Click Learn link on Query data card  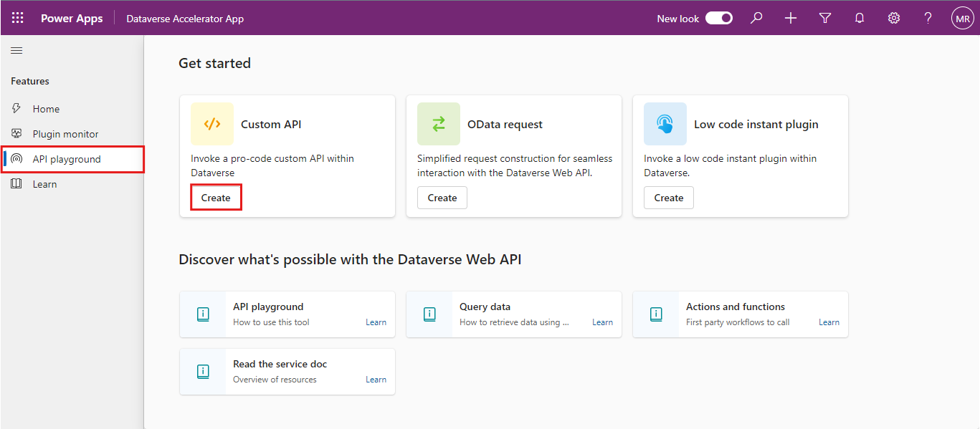(x=602, y=322)
